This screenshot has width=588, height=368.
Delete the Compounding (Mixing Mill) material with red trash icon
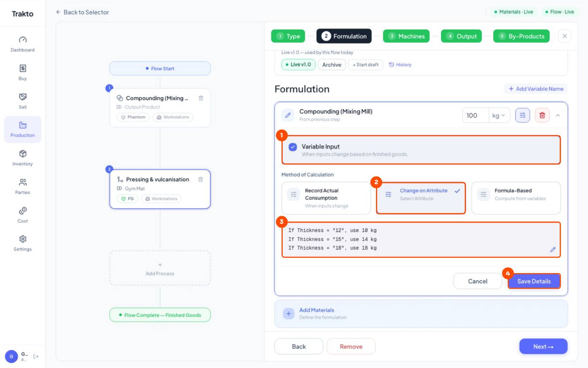coord(542,116)
